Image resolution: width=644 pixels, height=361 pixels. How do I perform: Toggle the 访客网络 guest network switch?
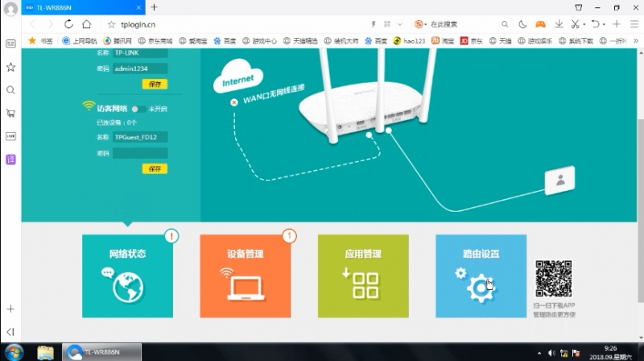tap(138, 109)
